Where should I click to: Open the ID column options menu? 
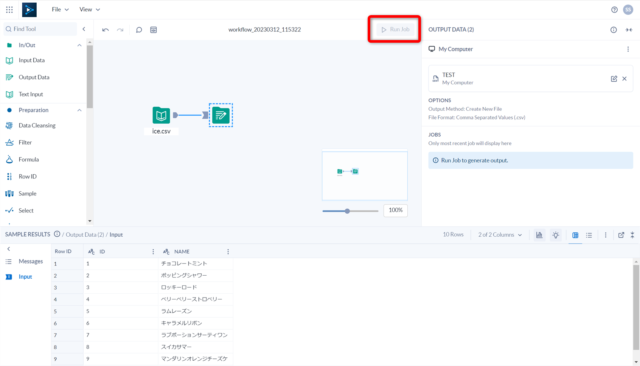(153, 252)
